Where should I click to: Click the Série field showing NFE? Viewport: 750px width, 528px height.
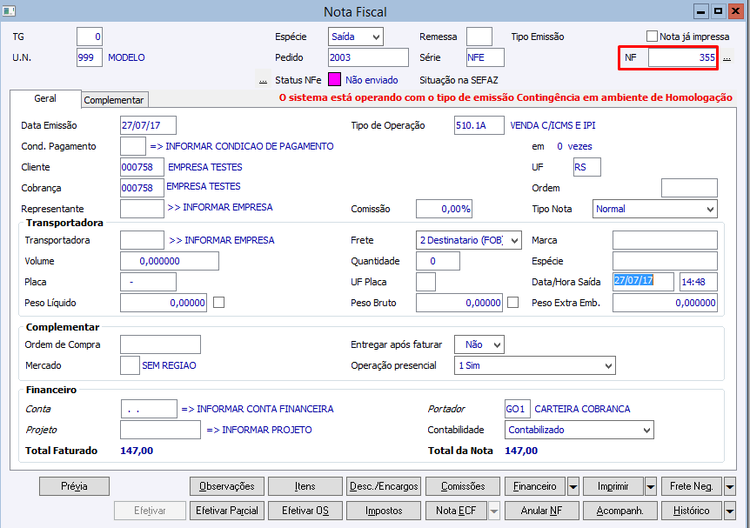[x=485, y=57]
